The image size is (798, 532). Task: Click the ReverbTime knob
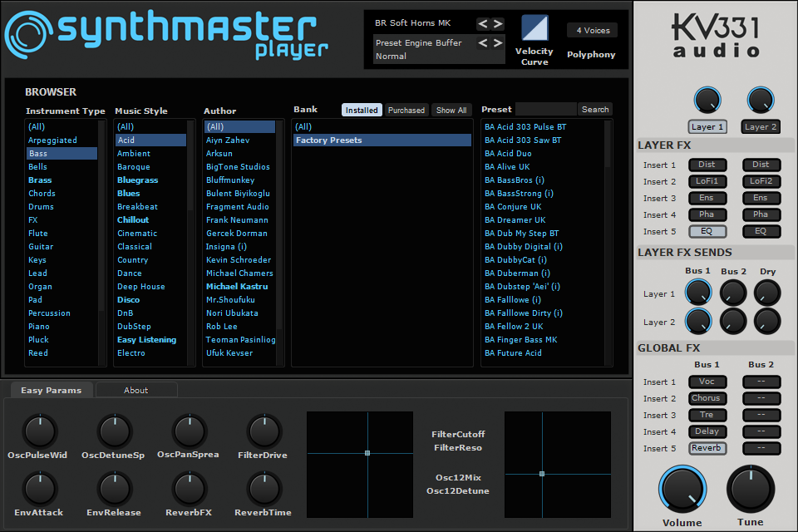click(264, 489)
